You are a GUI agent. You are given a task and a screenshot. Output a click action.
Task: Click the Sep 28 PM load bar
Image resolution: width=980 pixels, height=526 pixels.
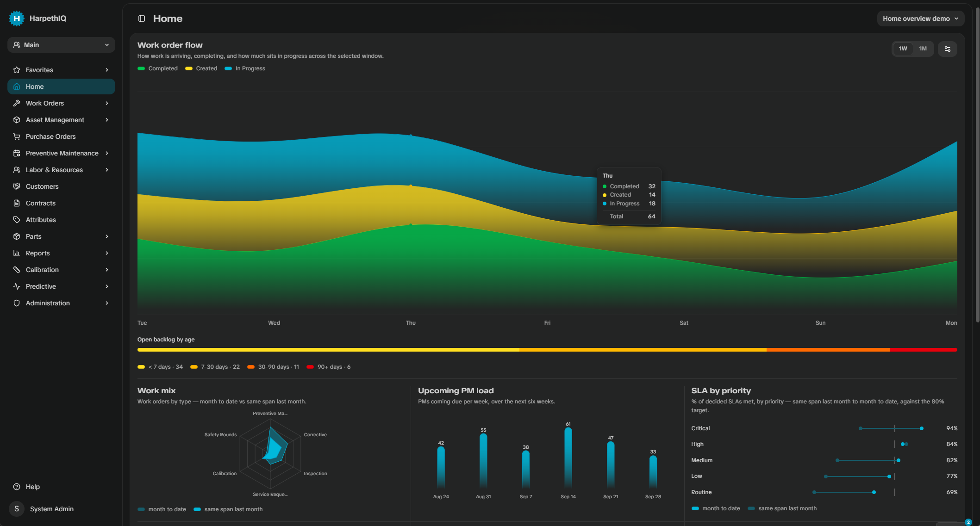[653, 472]
